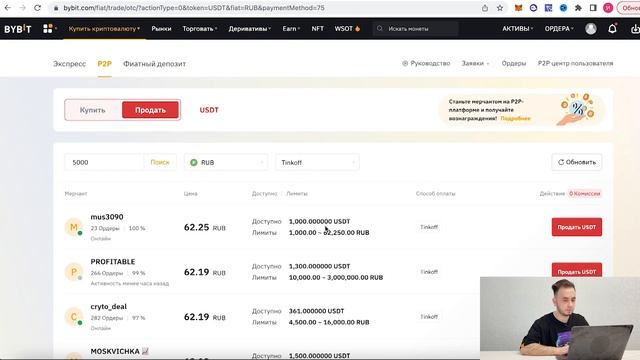Expand the Купить криптовалюту menu
Screen dimensions: 640x360
104,29
